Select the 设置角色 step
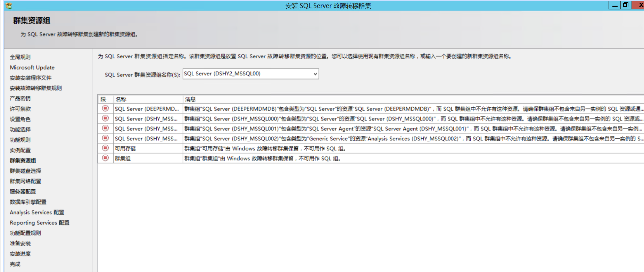Viewport: 644px width, 272px height. tap(20, 119)
